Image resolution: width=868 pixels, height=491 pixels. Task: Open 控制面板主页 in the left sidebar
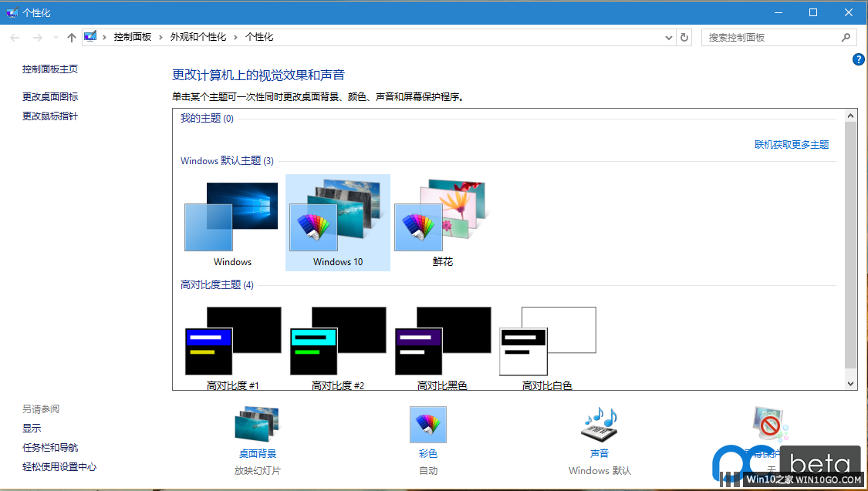[x=50, y=69]
